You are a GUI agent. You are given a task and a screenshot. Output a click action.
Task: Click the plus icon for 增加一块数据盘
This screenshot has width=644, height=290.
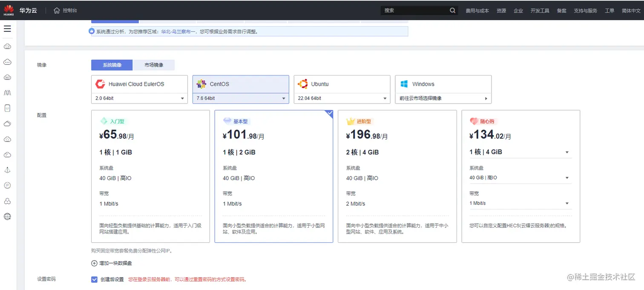pyautogui.click(x=95, y=263)
